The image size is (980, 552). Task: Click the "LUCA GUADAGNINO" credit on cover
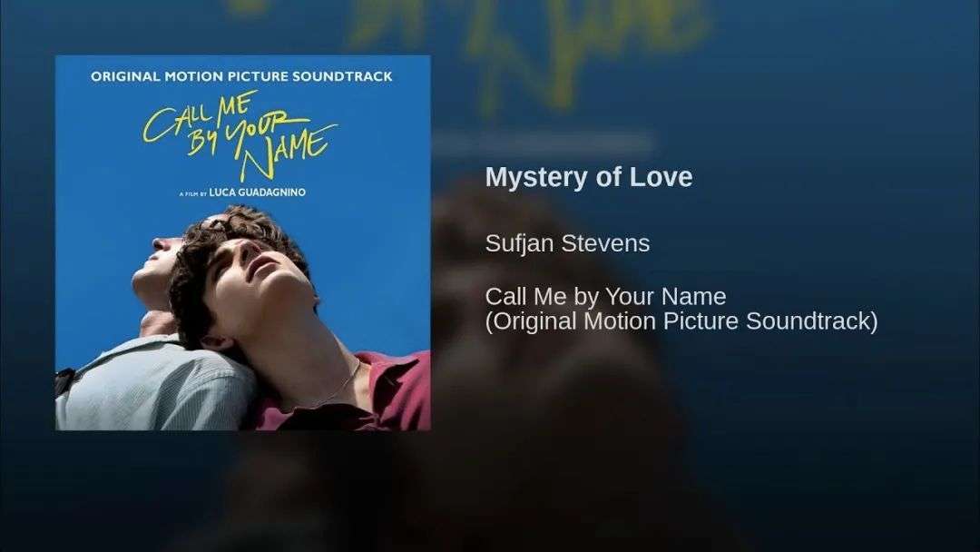point(258,192)
